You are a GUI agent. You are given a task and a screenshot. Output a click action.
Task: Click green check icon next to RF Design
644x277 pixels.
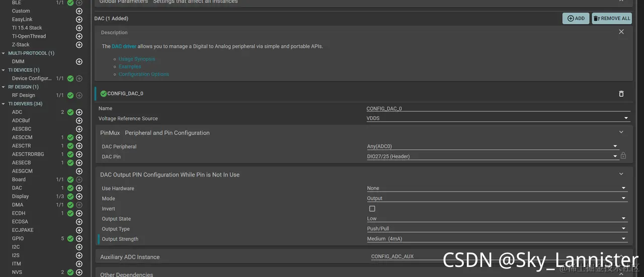click(x=70, y=95)
